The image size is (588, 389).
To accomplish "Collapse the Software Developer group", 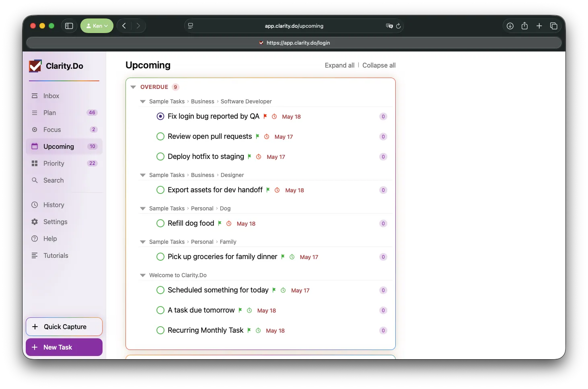I will point(142,101).
